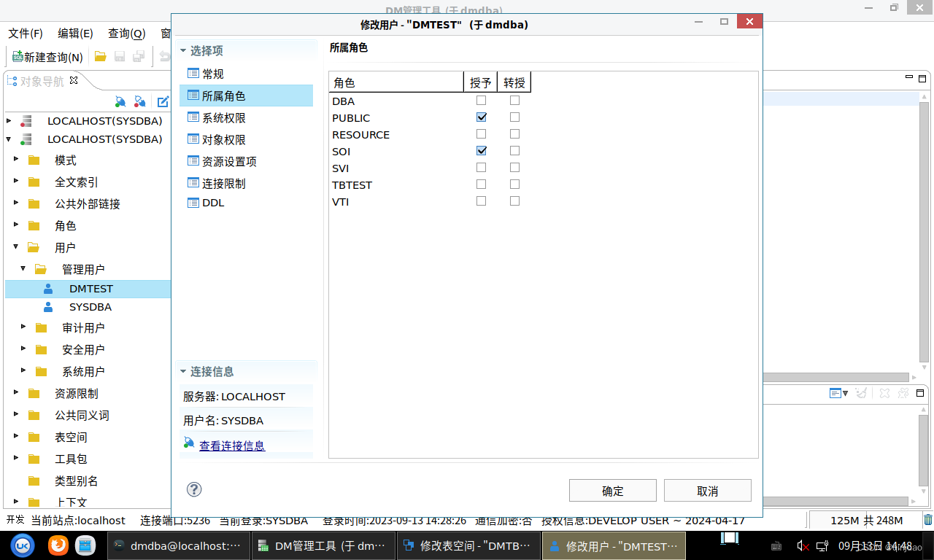Viewport: 934px width, 560px height.
Task: Open the file manager icon in taskbar
Action: click(x=86, y=545)
